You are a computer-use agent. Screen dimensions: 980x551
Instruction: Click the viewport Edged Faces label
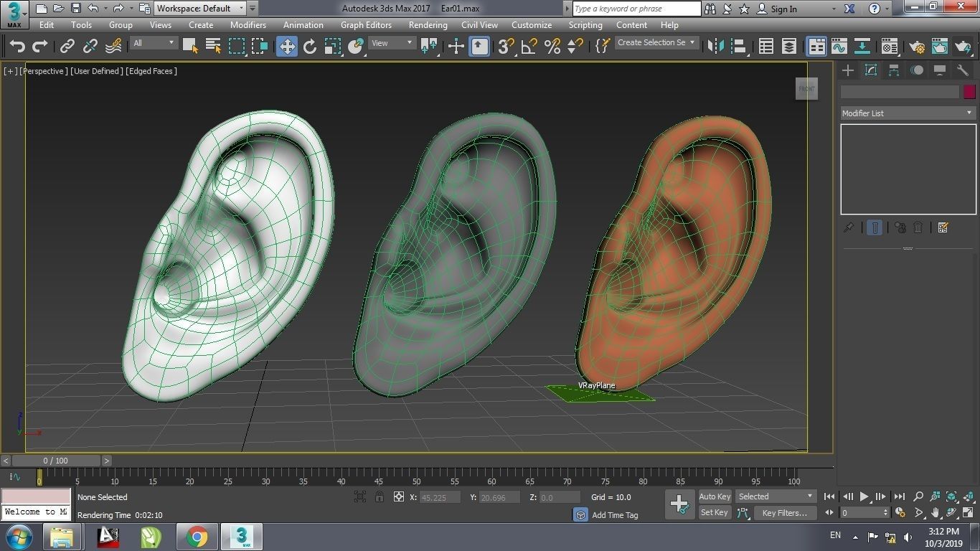coord(151,71)
